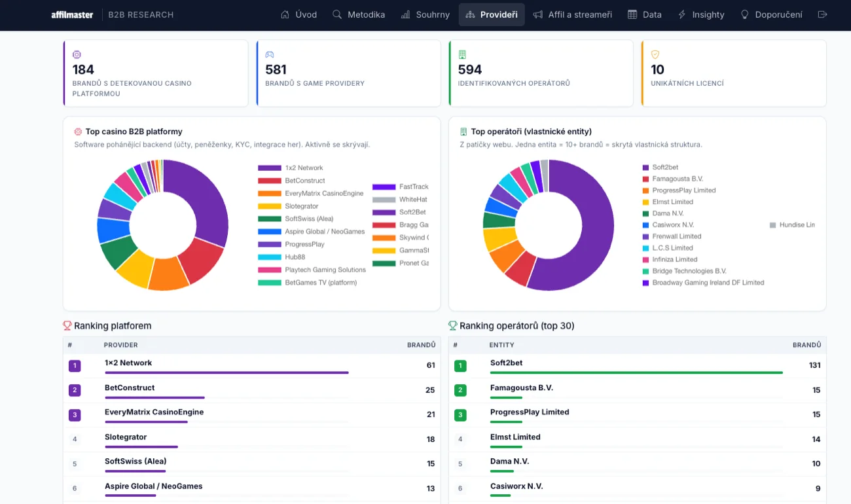Open the Doporučení tab
The image size is (851, 504).
click(772, 14)
